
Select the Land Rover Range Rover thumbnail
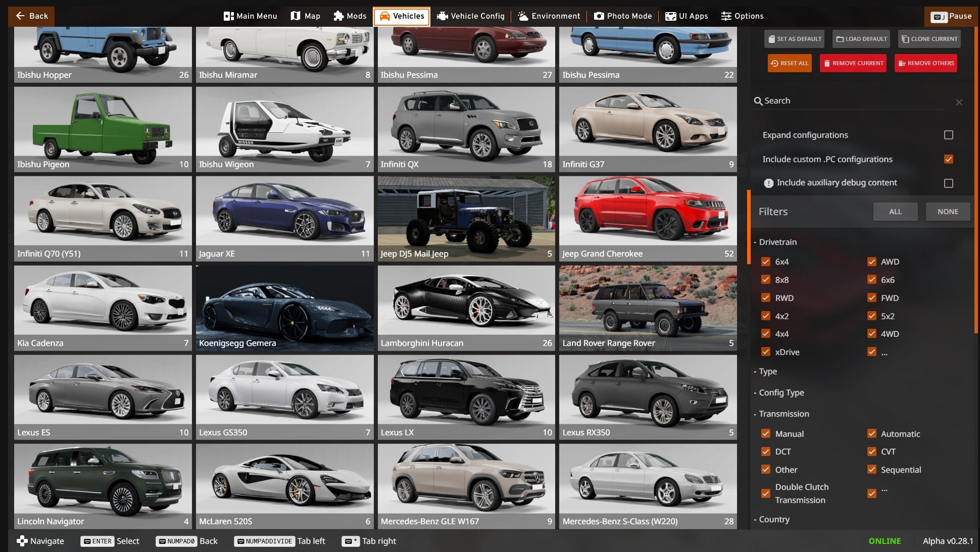[648, 308]
